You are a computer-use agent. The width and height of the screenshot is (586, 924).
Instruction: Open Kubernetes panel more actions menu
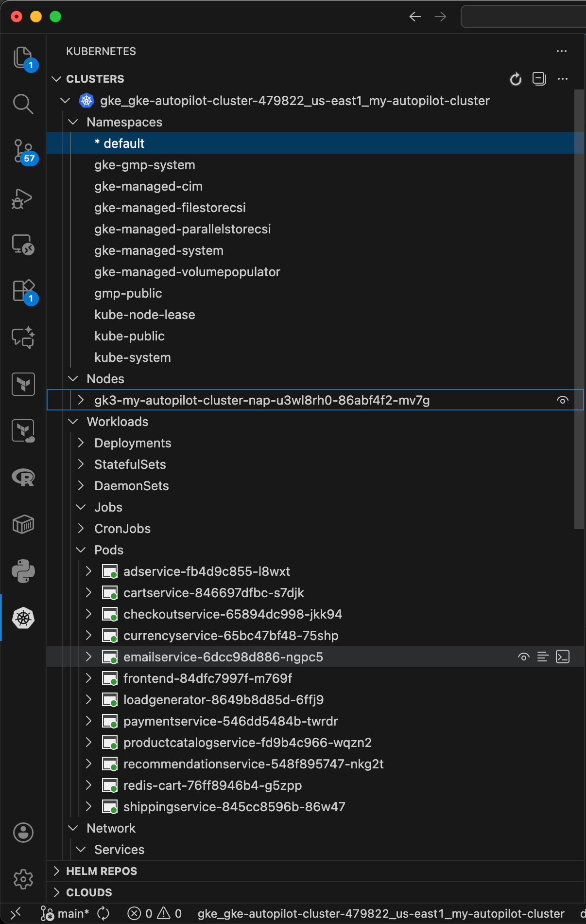[x=562, y=51]
